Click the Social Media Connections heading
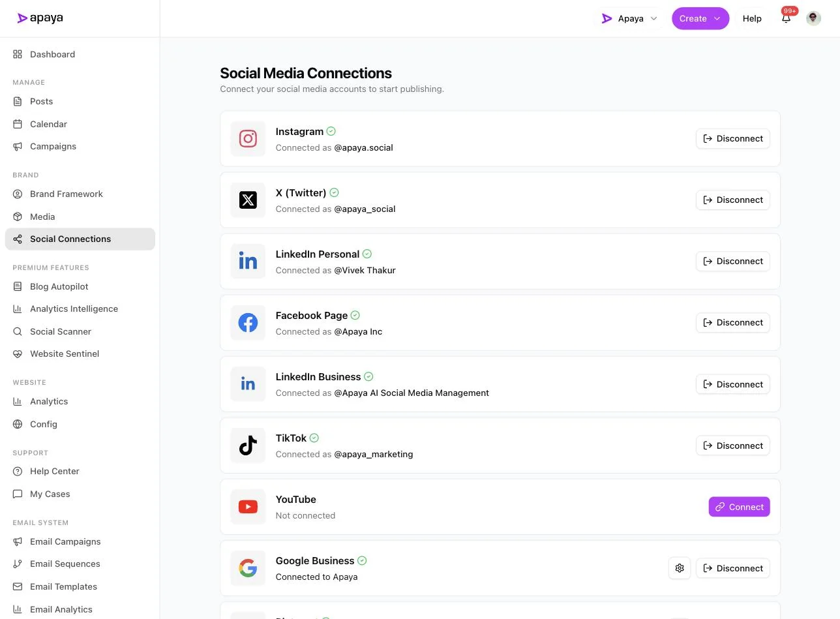 click(306, 73)
